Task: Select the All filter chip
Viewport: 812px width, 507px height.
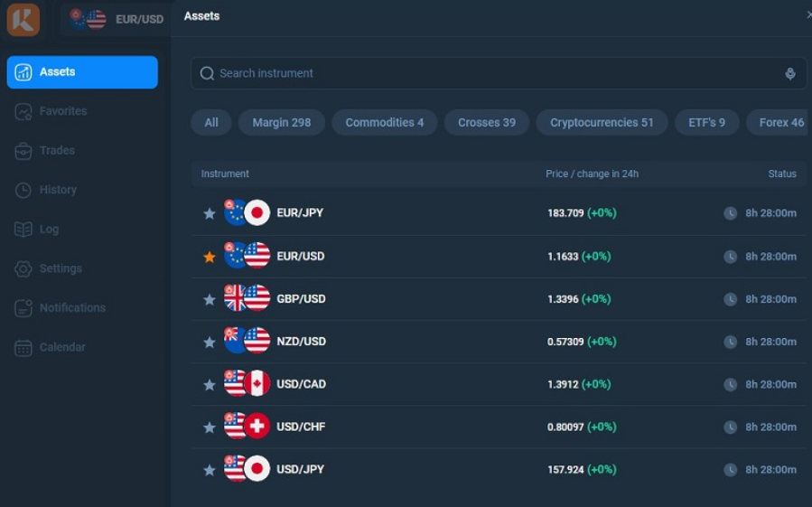Action: click(211, 122)
